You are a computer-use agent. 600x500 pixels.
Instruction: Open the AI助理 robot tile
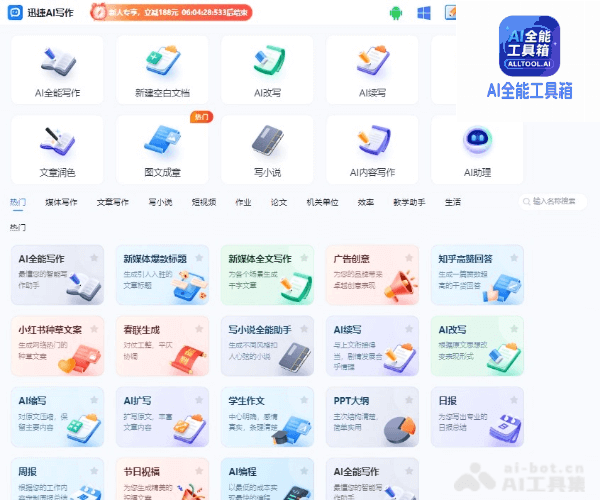coord(477,150)
